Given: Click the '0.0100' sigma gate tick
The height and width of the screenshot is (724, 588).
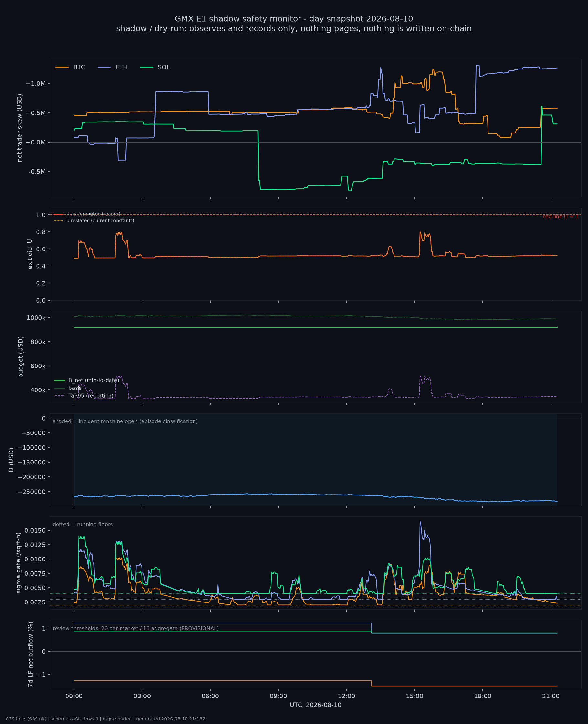Looking at the screenshot, I should pos(36,559).
